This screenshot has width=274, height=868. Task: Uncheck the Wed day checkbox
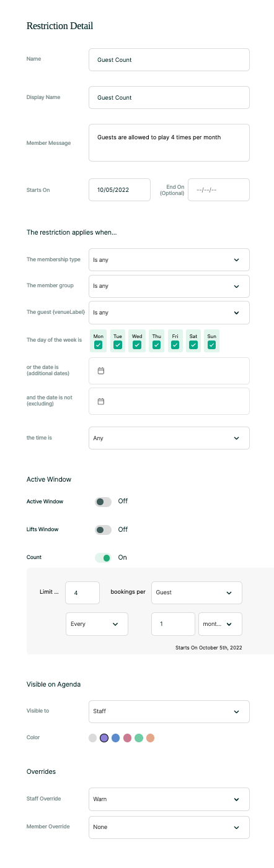(137, 345)
